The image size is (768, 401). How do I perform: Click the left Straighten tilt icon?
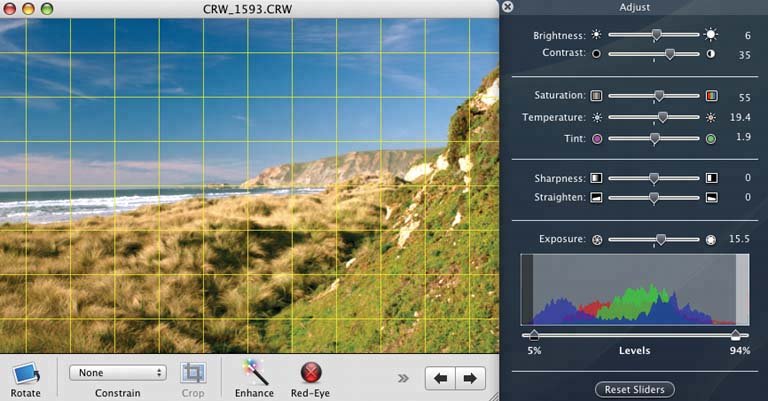point(596,197)
